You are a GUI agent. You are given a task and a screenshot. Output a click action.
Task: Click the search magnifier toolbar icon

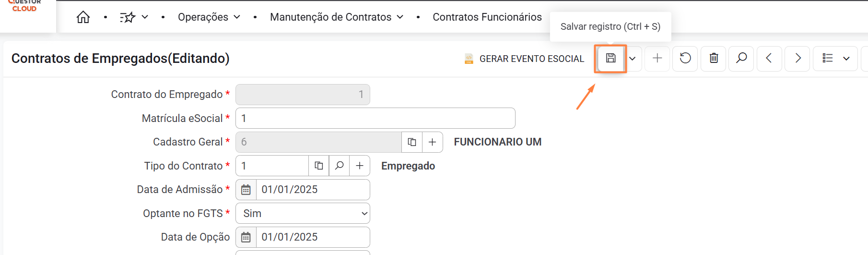[x=741, y=59]
